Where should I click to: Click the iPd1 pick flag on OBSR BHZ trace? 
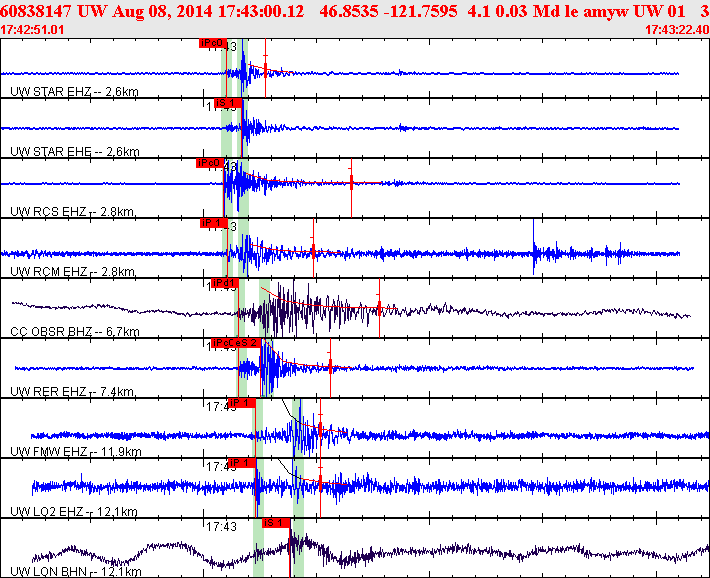tap(225, 283)
